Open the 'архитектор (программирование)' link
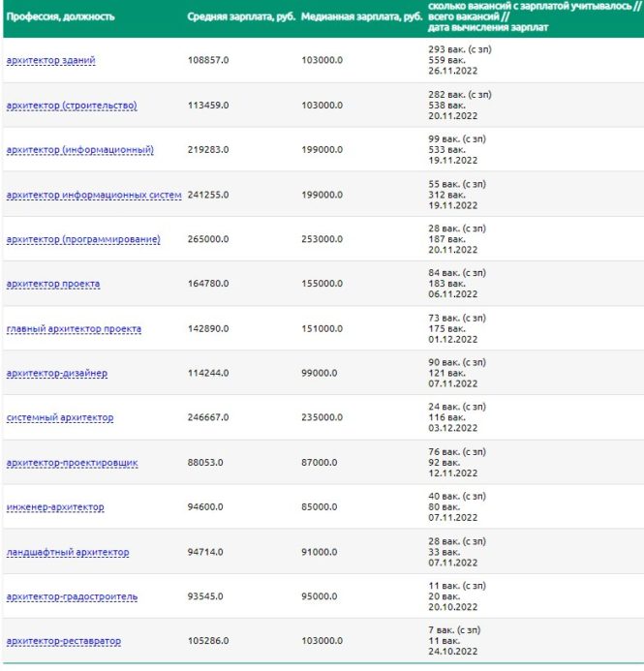 click(x=83, y=239)
